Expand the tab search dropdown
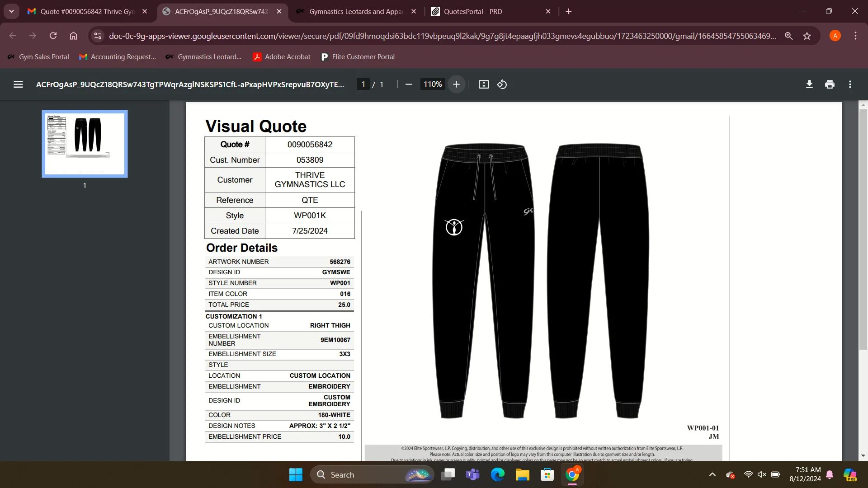The width and height of the screenshot is (868, 488). pyautogui.click(x=11, y=11)
